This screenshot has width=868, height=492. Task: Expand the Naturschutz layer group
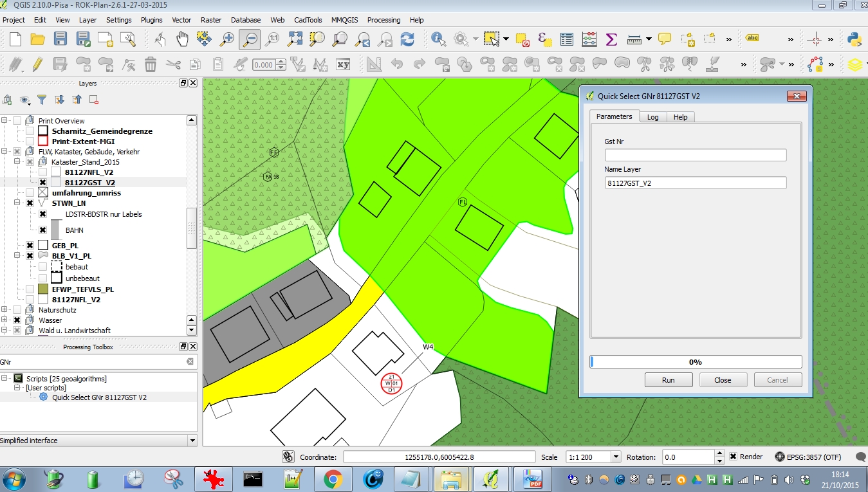pyautogui.click(x=6, y=309)
